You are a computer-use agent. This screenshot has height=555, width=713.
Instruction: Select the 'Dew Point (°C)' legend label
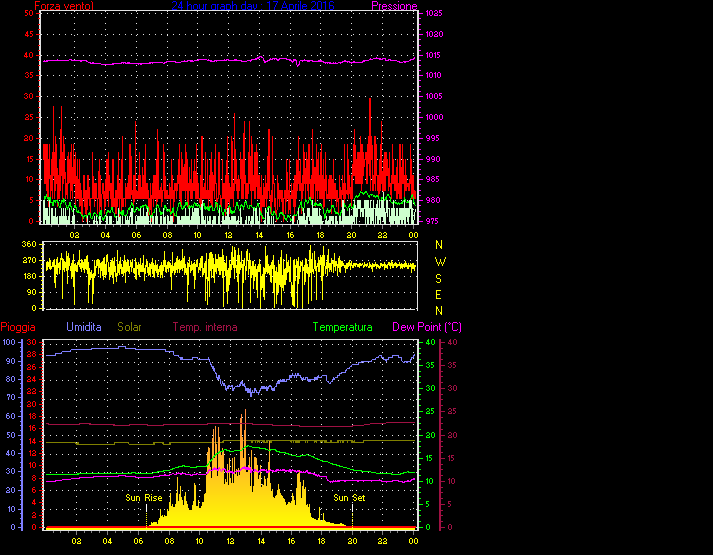427,327
